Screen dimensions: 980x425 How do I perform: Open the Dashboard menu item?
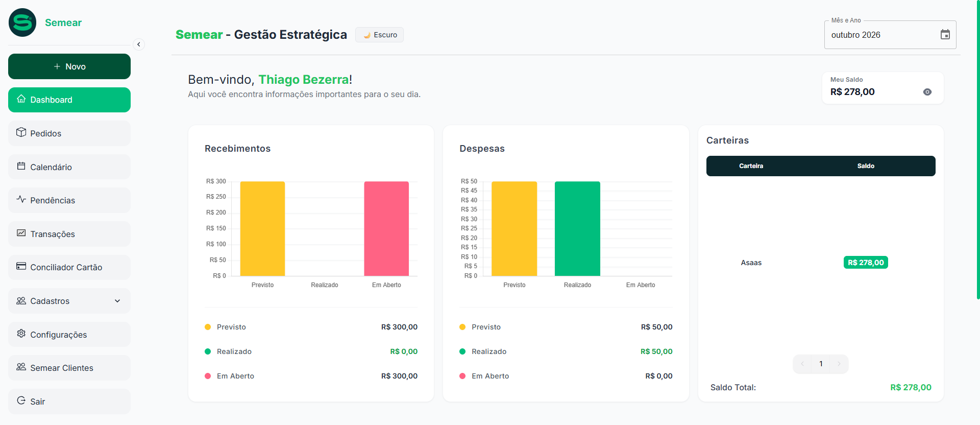[x=69, y=100]
